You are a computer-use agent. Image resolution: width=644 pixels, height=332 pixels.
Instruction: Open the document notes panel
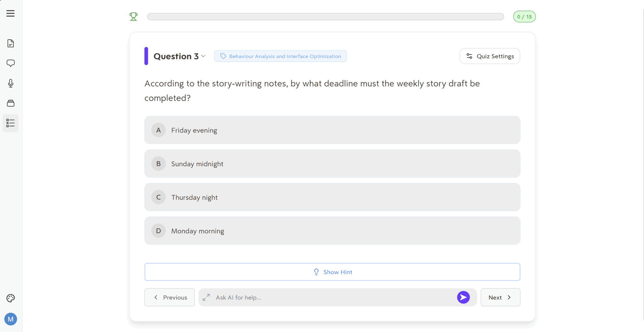[x=11, y=43]
